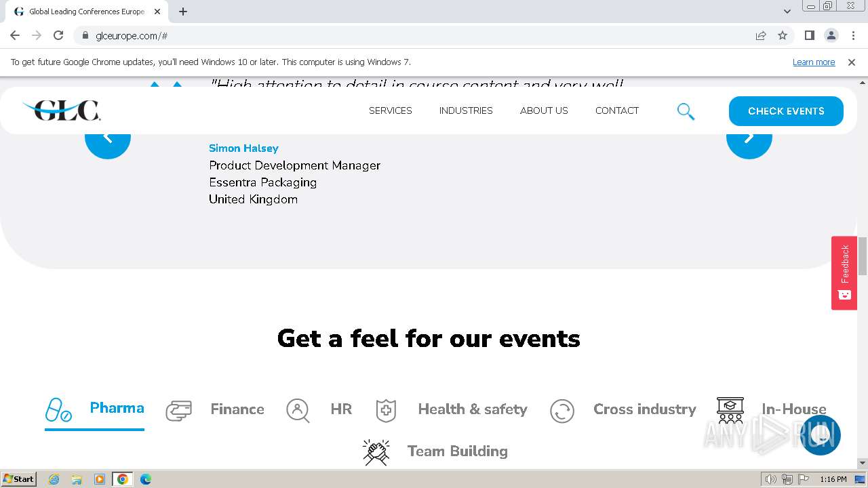Open the site search magnifier icon

[x=686, y=111]
